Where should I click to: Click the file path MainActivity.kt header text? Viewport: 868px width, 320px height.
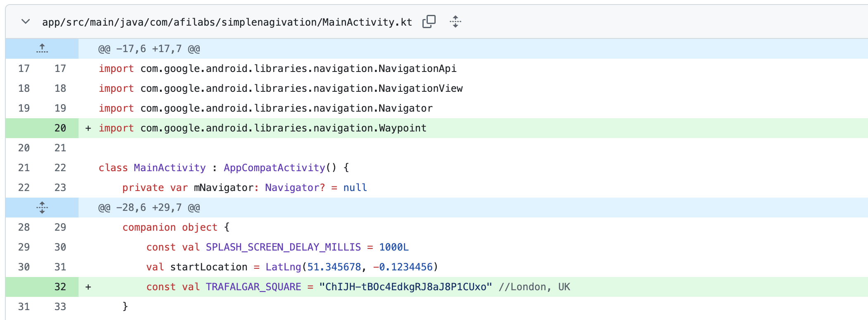(227, 22)
